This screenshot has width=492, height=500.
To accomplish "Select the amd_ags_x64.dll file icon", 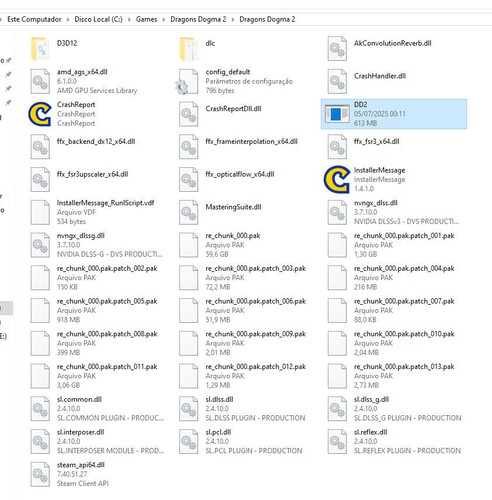I will point(40,81).
